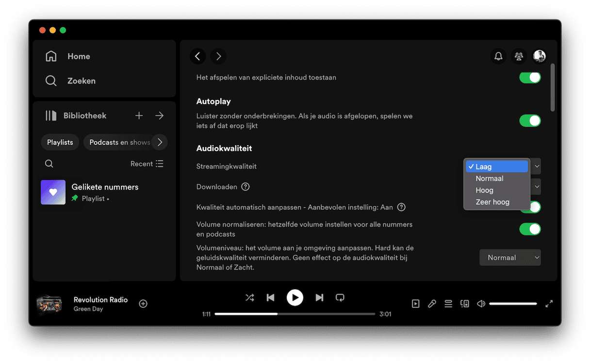Screen dimensions: 590x364
Task: Select Zeer hoog streaming quality
Action: pos(492,202)
